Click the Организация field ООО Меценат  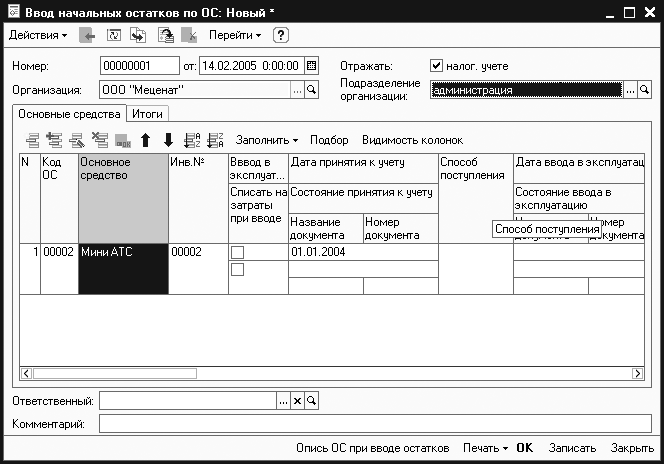[x=195, y=90]
